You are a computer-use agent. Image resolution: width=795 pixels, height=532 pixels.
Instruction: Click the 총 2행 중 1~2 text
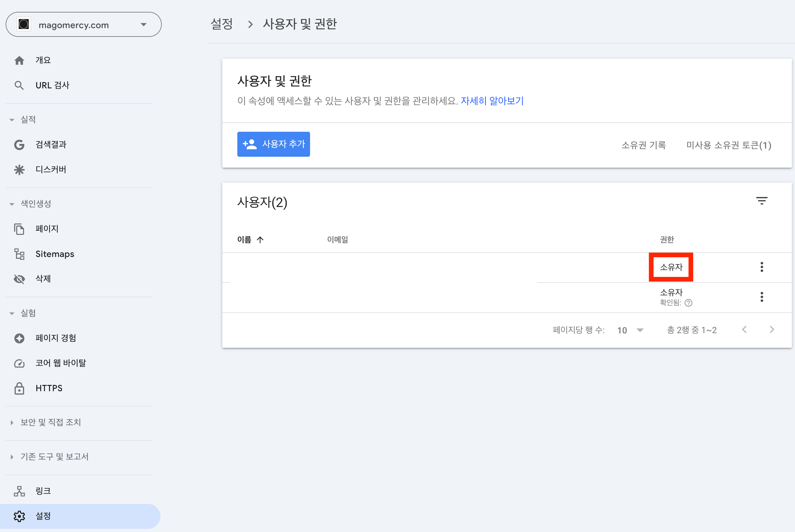coord(692,330)
